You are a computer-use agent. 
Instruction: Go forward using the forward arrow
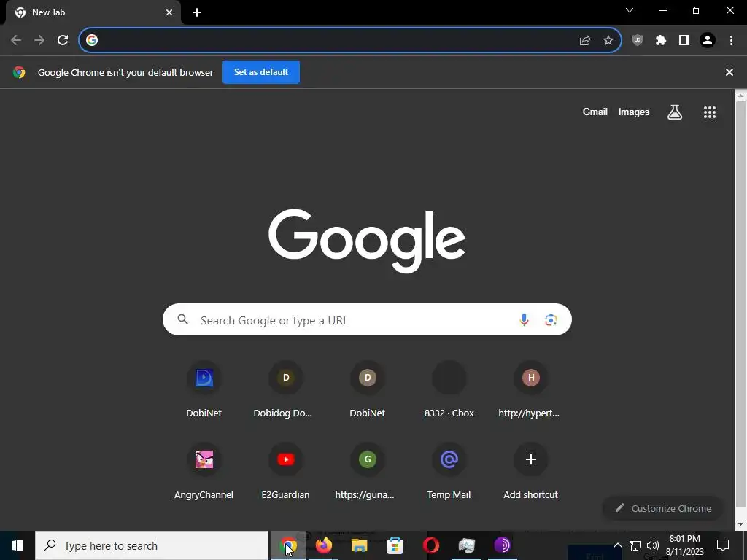[39, 40]
